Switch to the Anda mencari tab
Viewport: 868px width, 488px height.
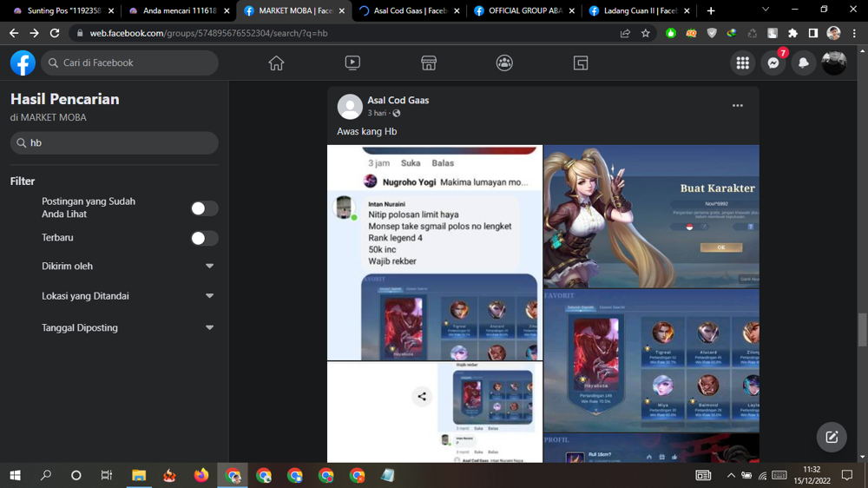[178, 10]
